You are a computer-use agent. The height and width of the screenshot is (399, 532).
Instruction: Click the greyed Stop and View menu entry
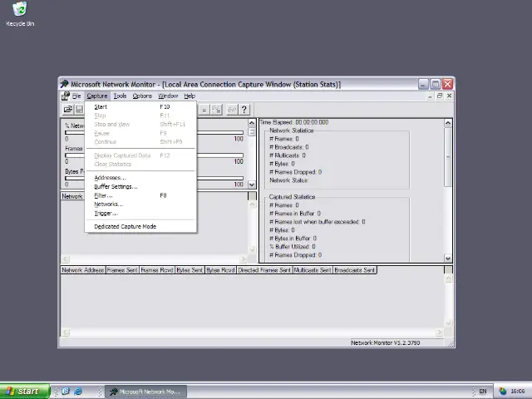pyautogui.click(x=140, y=124)
